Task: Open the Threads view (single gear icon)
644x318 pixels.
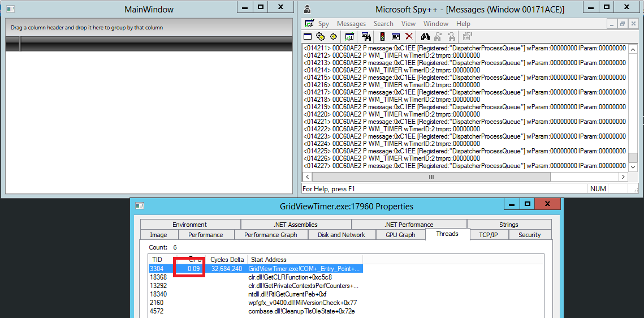Action: point(333,37)
